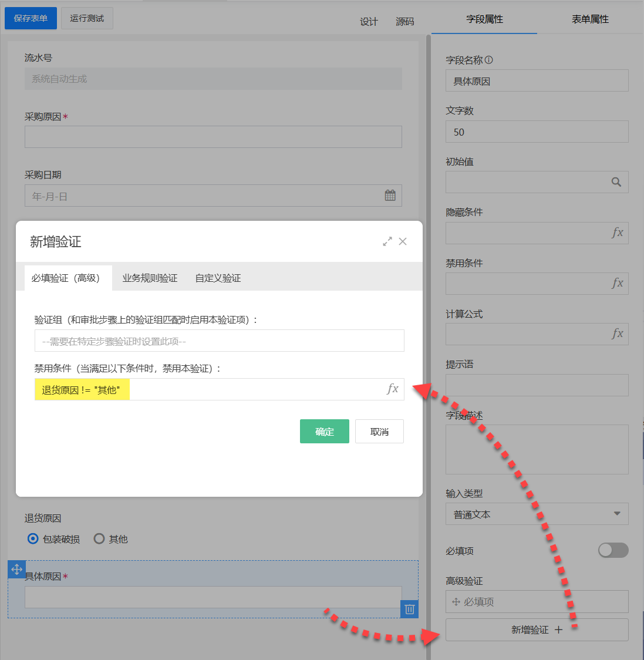Confirm the validation with the 确定 button
The image size is (644, 660).
pyautogui.click(x=324, y=431)
